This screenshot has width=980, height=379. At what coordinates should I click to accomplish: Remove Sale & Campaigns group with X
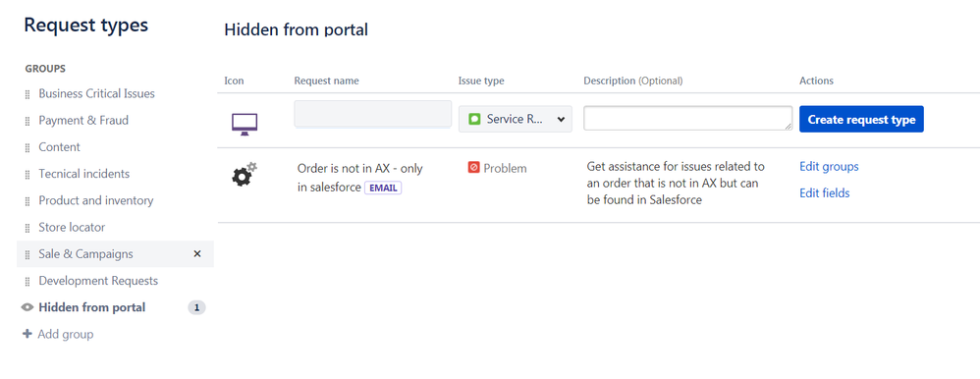point(197,254)
